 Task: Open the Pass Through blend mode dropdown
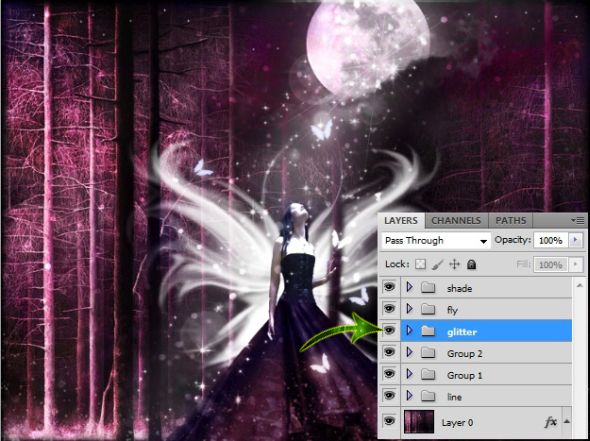436,241
